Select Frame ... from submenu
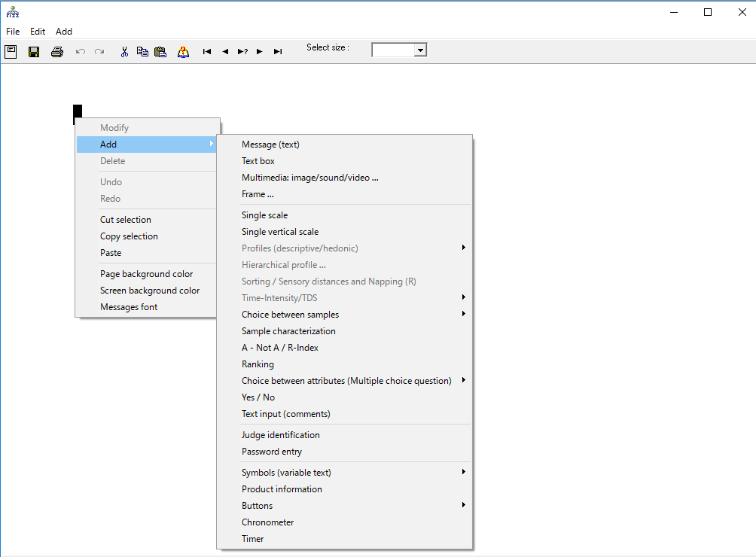 (344, 194)
